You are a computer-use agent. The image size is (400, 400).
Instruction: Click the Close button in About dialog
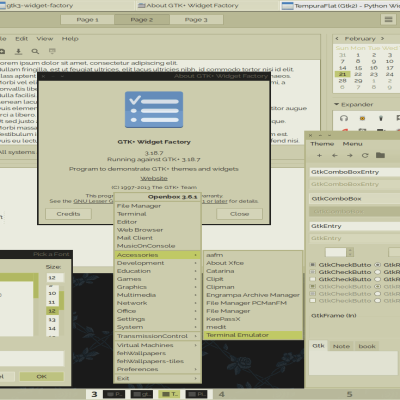[x=239, y=214]
